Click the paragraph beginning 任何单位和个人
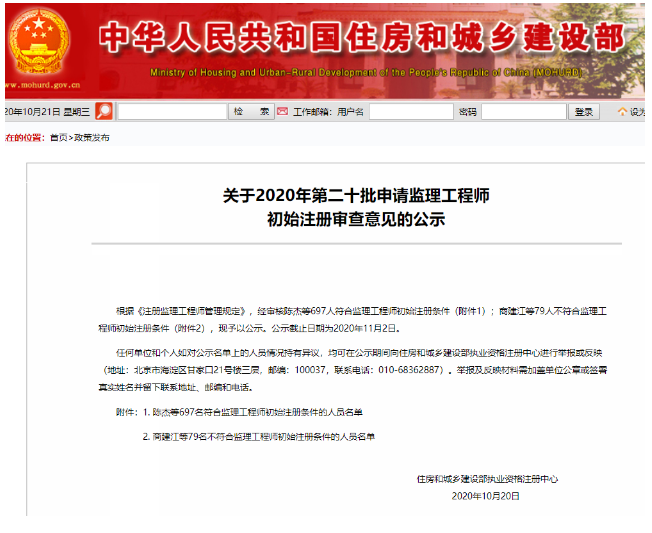This screenshot has height=533, width=652. [352, 370]
